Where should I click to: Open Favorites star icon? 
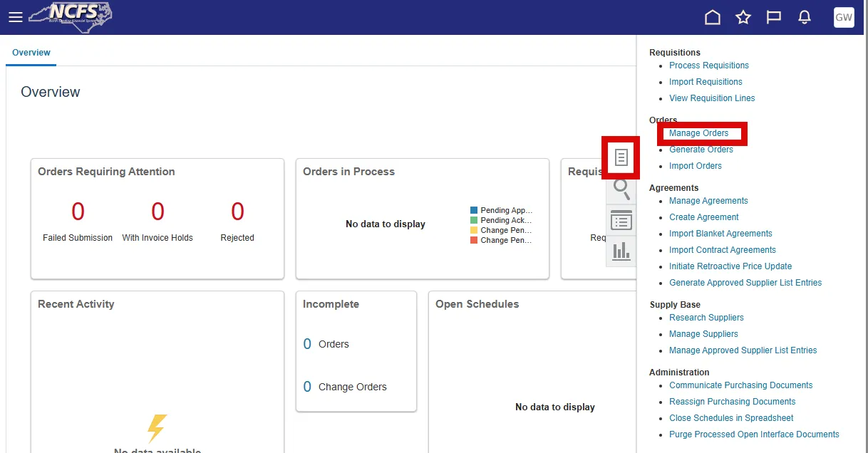point(743,17)
